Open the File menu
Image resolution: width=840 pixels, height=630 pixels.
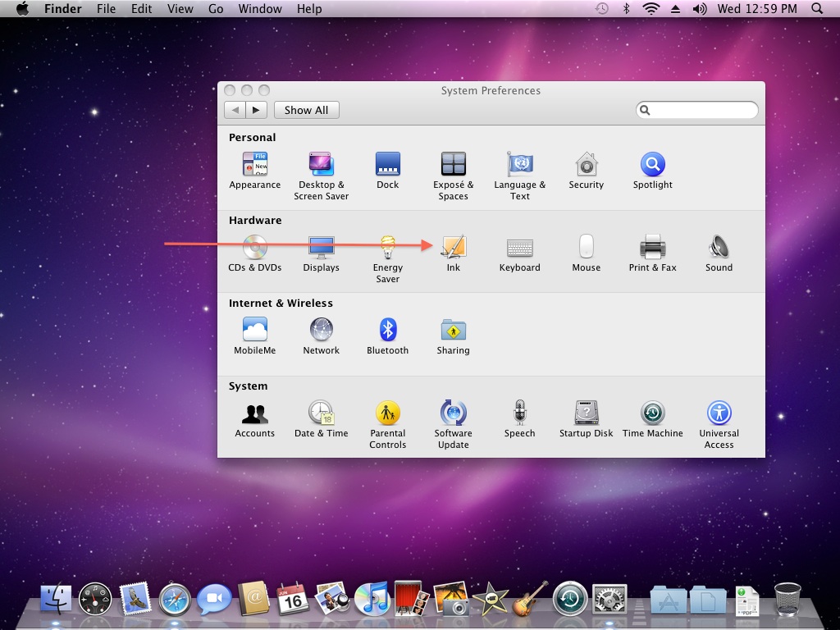point(106,8)
